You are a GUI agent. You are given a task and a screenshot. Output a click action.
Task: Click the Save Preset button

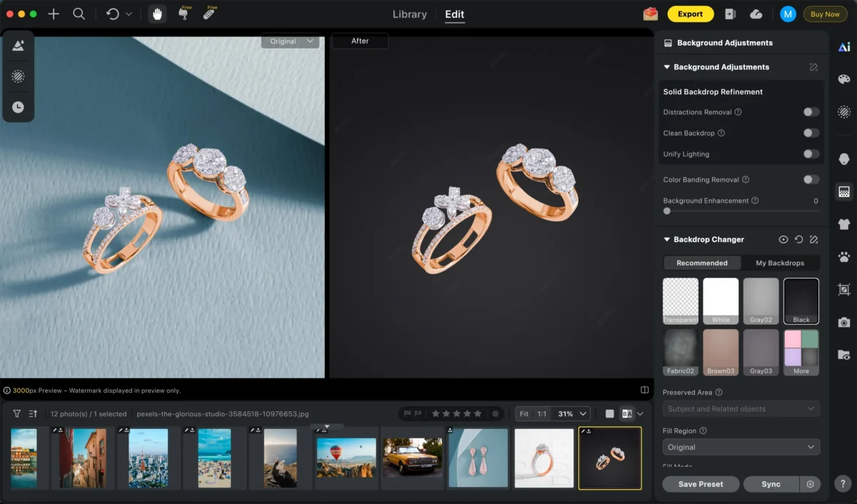coord(701,484)
